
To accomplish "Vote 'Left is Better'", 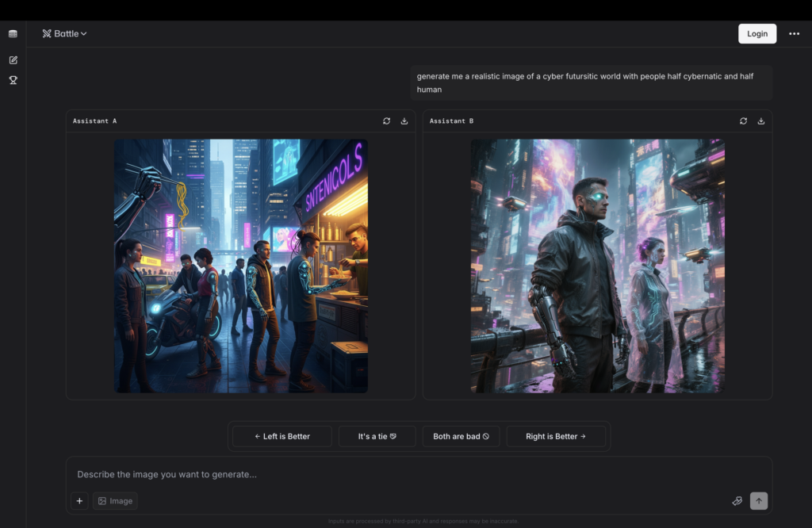I will (x=282, y=436).
